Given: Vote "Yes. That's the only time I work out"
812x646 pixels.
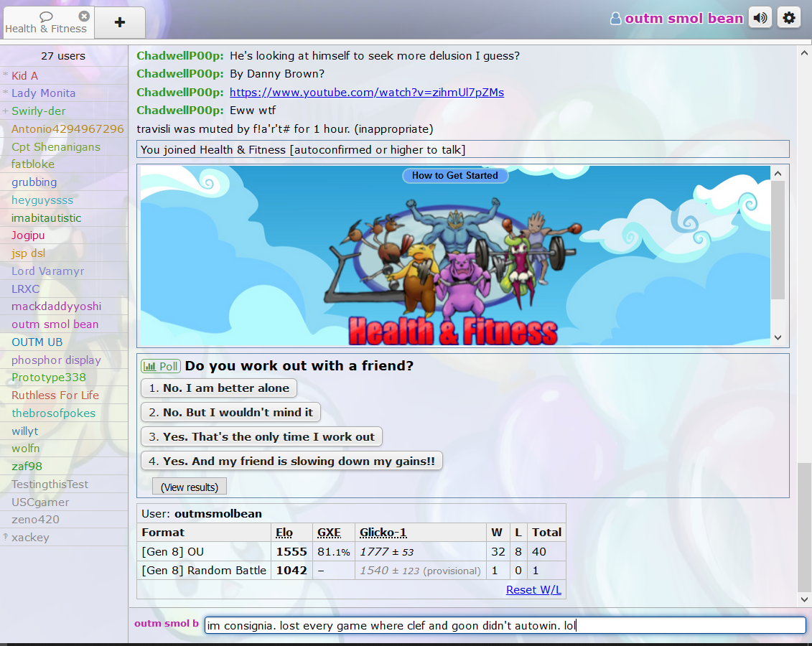Looking at the screenshot, I should pos(261,437).
